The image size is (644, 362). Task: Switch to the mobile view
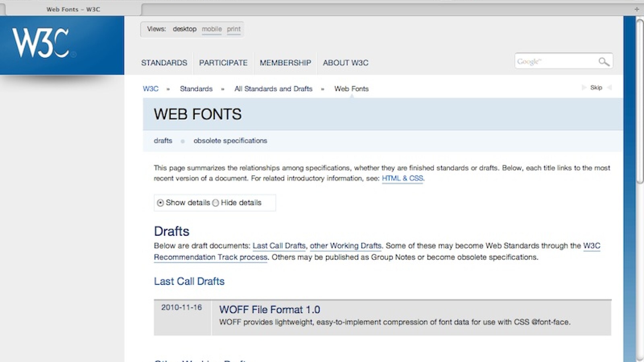tap(212, 29)
